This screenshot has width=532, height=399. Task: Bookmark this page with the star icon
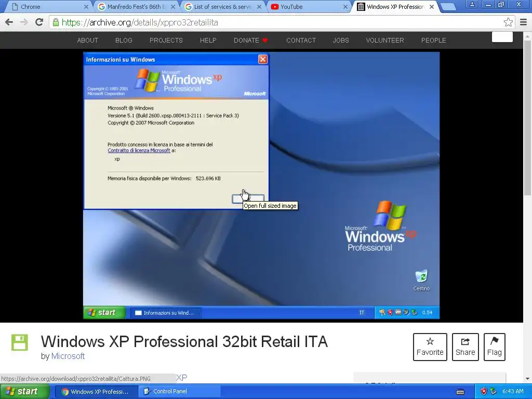click(508, 22)
